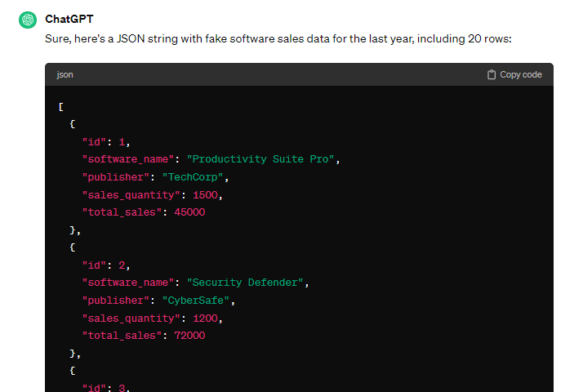Click the "Security Defender" value
The width and height of the screenshot is (583, 392).
point(245,283)
